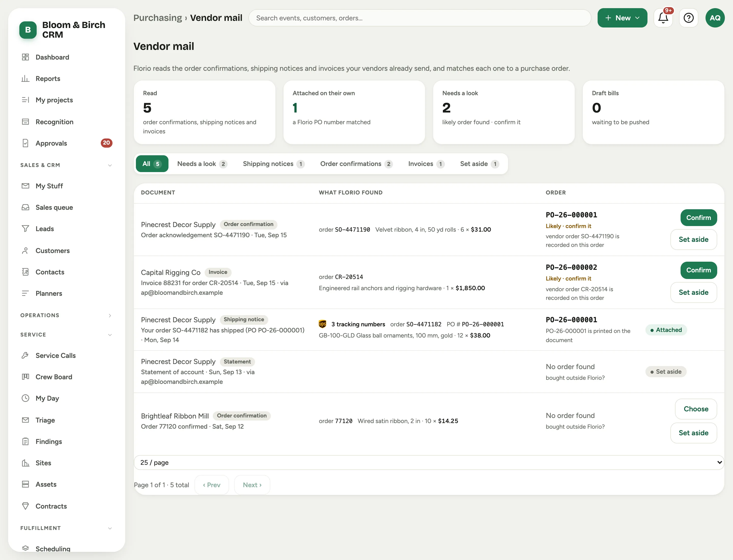Click the My Stuff envelope icon
The height and width of the screenshot is (560, 733).
(25, 186)
